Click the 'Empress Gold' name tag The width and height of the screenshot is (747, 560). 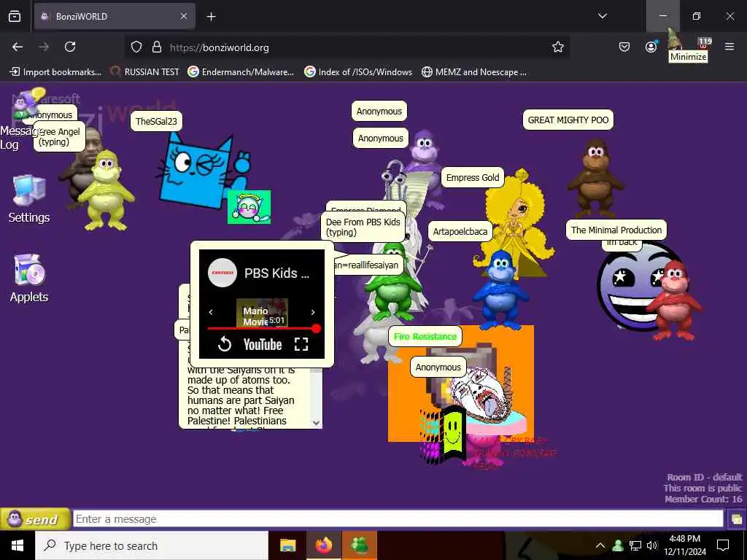(473, 178)
